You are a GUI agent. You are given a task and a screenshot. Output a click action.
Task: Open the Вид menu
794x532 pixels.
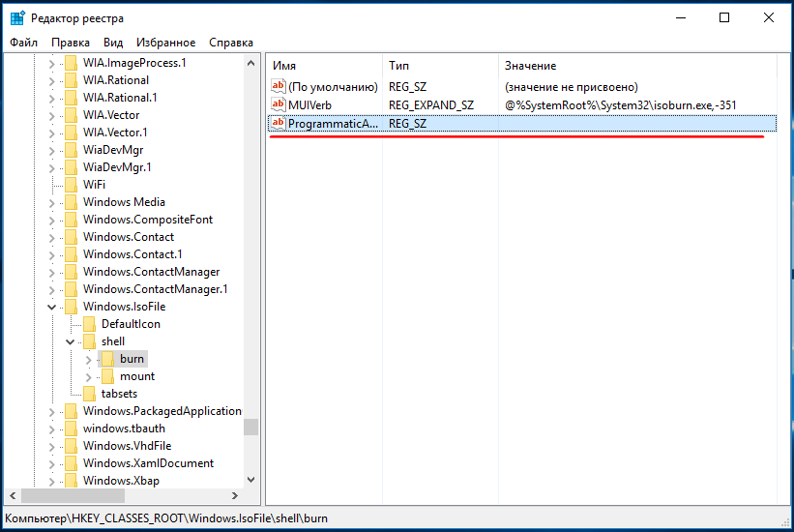pos(113,43)
